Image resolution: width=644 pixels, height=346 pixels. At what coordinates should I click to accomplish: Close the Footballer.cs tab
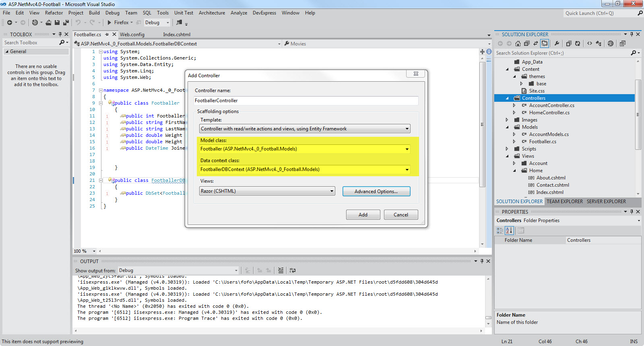(x=114, y=34)
